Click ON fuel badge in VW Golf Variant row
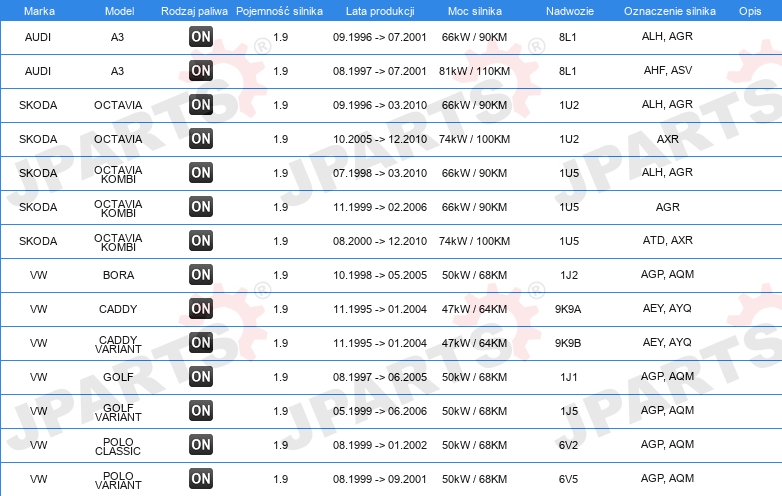Screen dimensions: 782x496 coord(201,411)
